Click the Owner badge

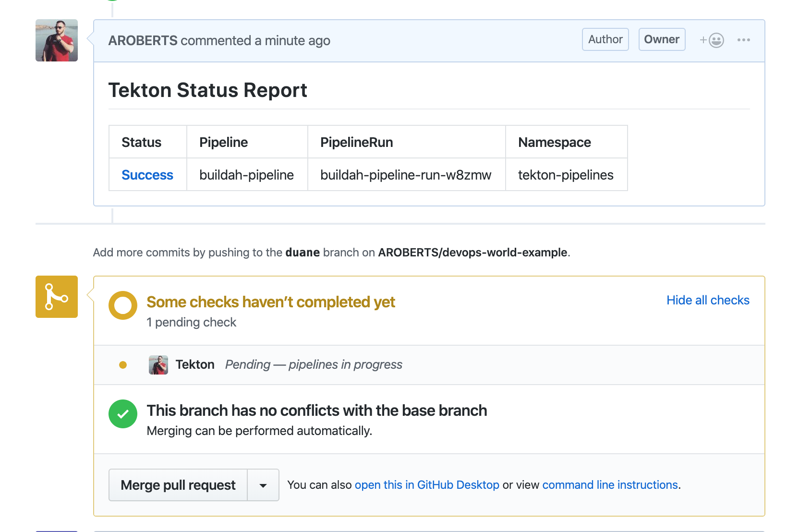click(662, 39)
